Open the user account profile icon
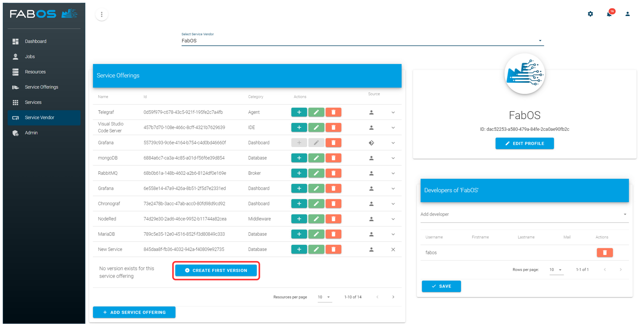 click(627, 14)
